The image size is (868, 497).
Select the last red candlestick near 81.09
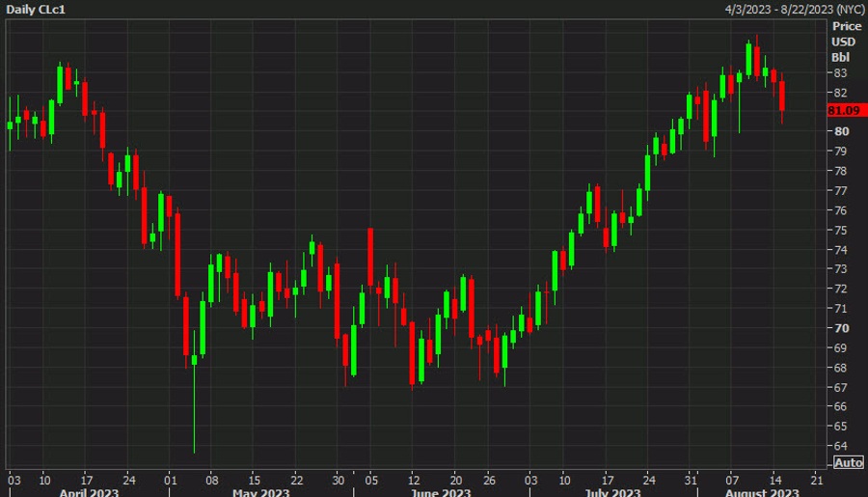[782, 97]
